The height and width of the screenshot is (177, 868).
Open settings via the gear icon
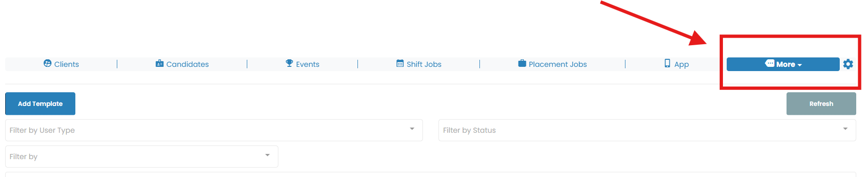(848, 64)
